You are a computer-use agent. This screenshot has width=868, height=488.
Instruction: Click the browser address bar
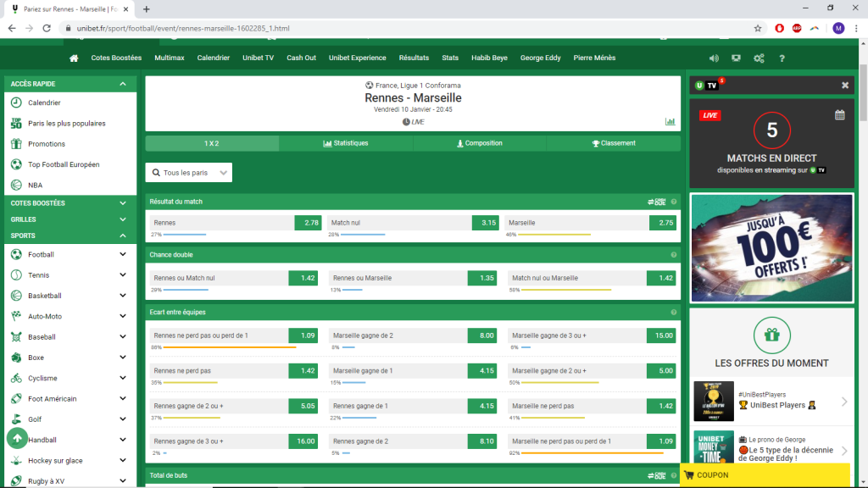click(407, 28)
